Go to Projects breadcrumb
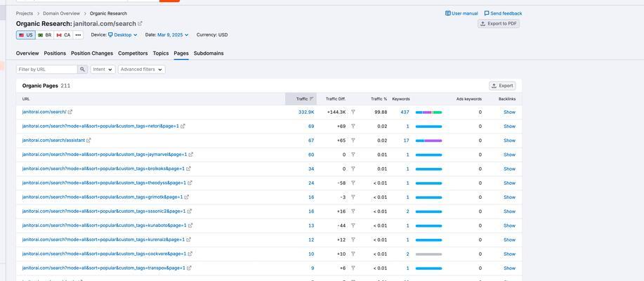This screenshot has height=281, width=644. point(25,13)
